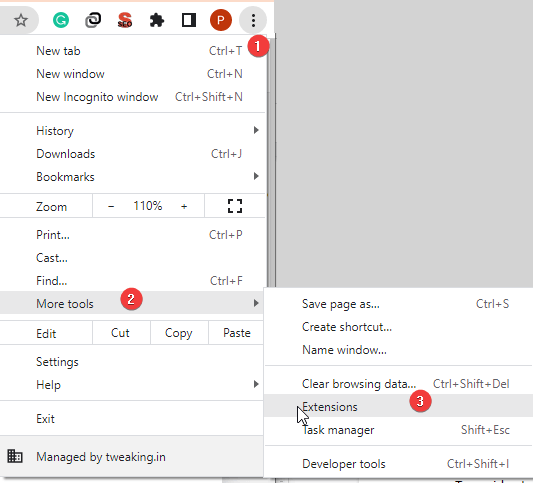Viewport: 533px width, 483px height.
Task: Click the Paste button
Action: [x=237, y=333]
